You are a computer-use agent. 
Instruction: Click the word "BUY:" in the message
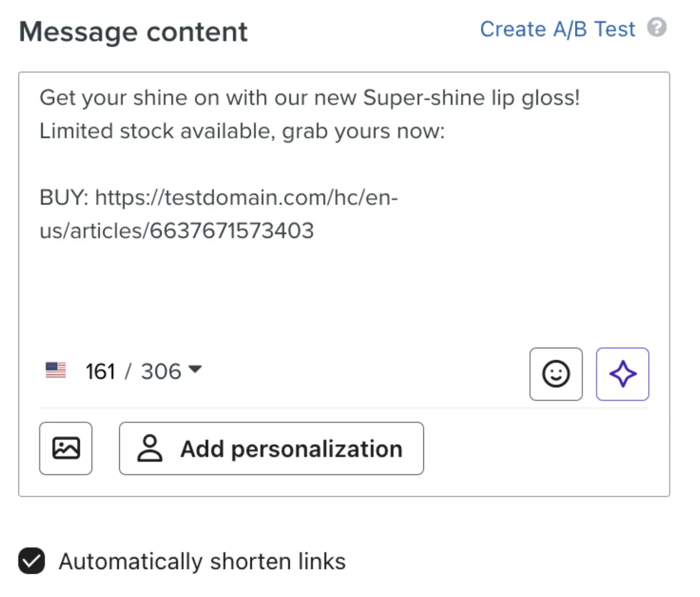point(64,198)
